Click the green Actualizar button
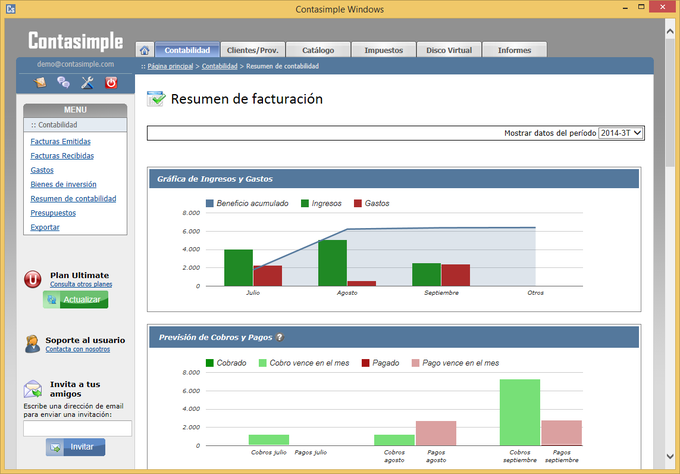 [x=75, y=300]
